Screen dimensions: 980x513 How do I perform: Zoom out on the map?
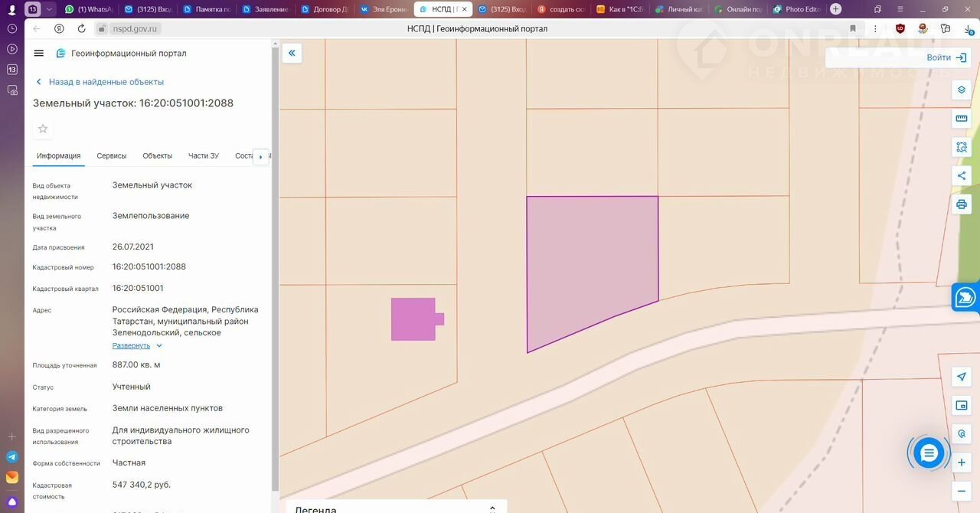962,491
